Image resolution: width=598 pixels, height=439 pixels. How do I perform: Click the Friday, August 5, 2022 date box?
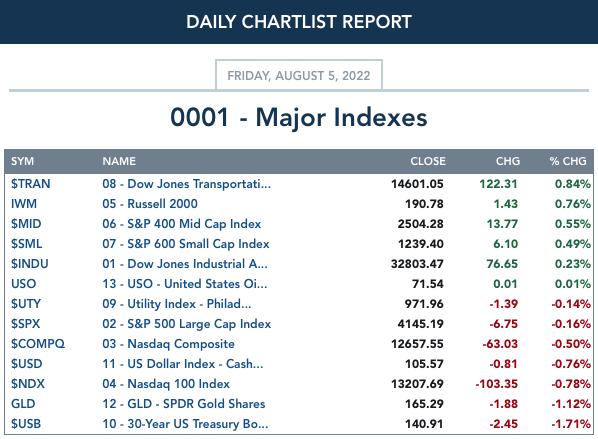(299, 75)
